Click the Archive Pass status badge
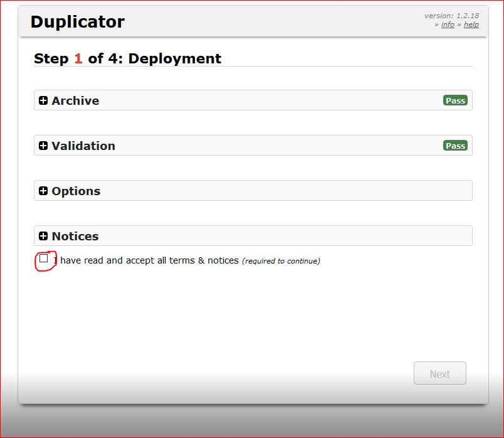The width and height of the screenshot is (504, 438). pyautogui.click(x=455, y=100)
